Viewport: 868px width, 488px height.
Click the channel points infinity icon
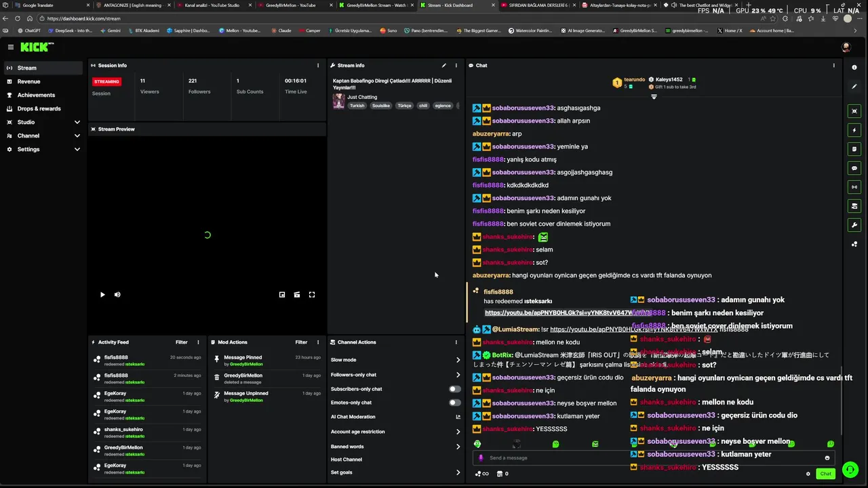[482, 474]
